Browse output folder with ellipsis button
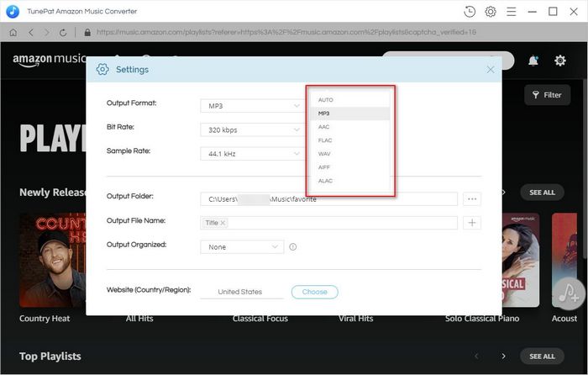Screen dimensions: 588x375 pos(472,199)
